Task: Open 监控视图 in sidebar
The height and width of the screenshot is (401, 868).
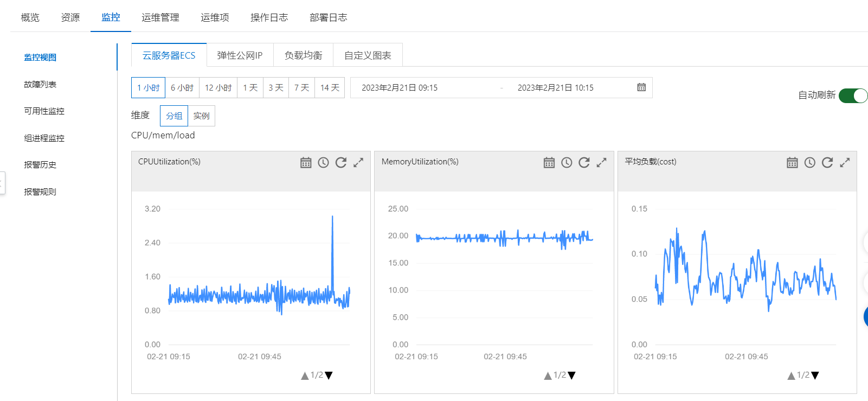Action: pos(40,57)
